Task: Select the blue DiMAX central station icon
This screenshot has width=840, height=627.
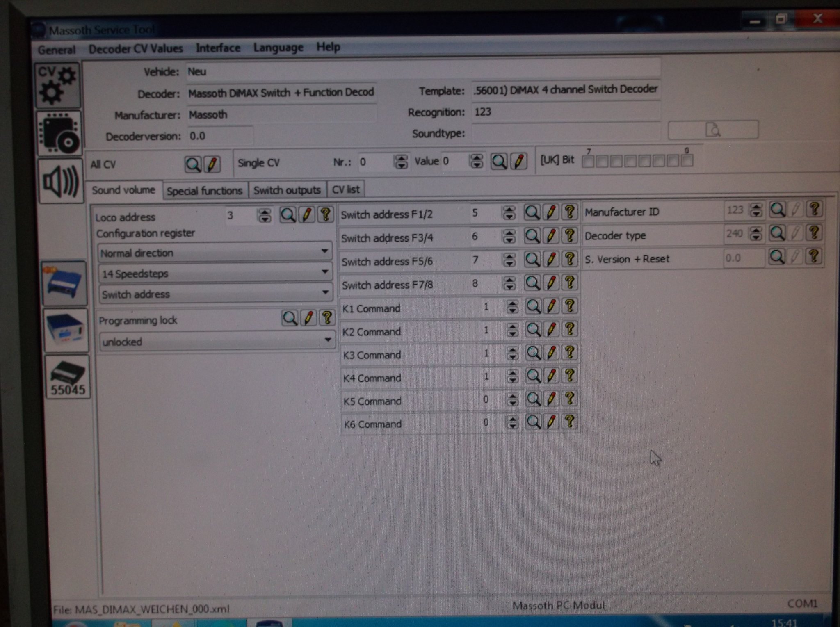Action: [x=64, y=283]
